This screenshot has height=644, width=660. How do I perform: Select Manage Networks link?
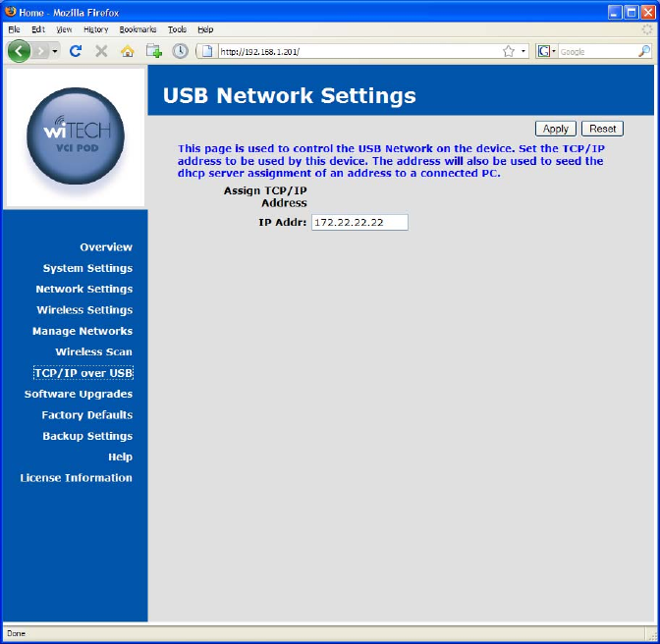pyautogui.click(x=82, y=331)
